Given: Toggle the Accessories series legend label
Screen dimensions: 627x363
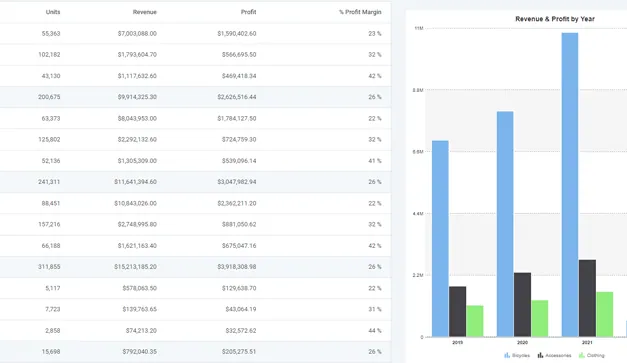Looking at the screenshot, I should pos(558,355).
